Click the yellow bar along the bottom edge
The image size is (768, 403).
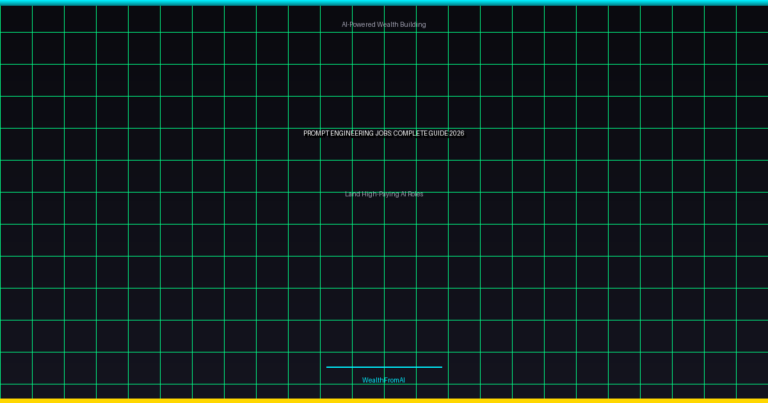click(x=384, y=400)
